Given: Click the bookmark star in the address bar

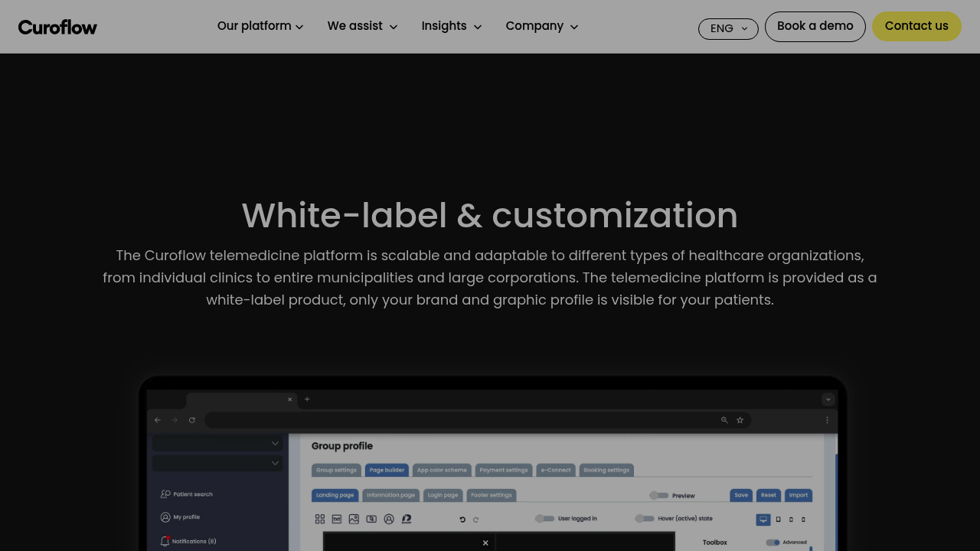Looking at the screenshot, I should (x=740, y=420).
